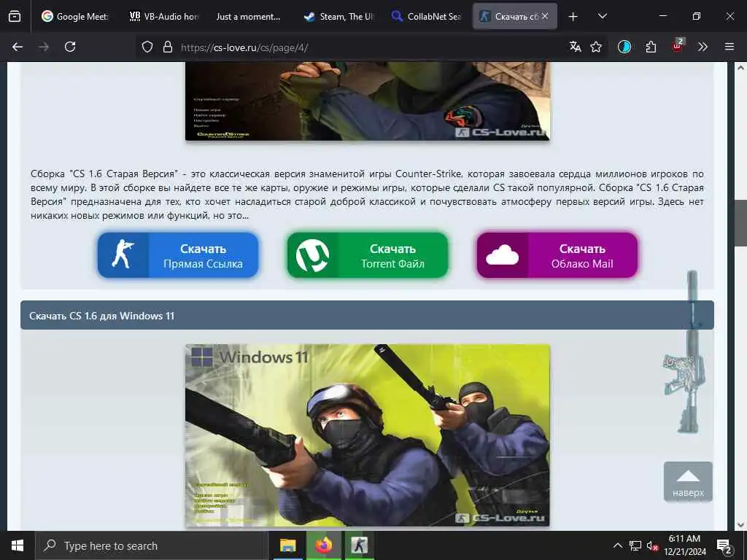Open Firefox View icon in tab strip
The width and height of the screenshot is (747, 560).
point(15,16)
